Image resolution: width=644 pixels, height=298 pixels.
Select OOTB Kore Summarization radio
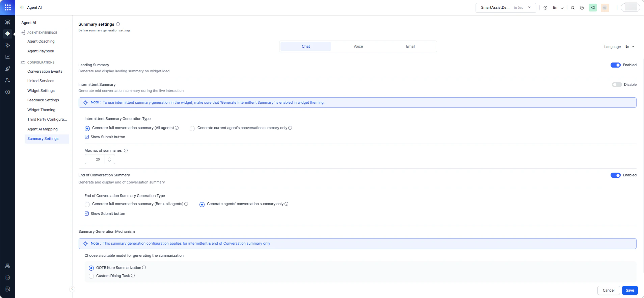pos(91,268)
